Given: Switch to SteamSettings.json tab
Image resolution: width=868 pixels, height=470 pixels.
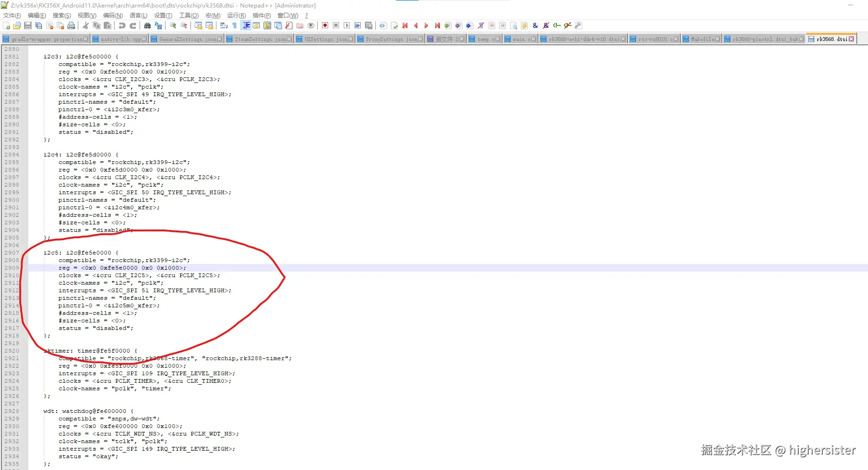Looking at the screenshot, I should click(259, 39).
